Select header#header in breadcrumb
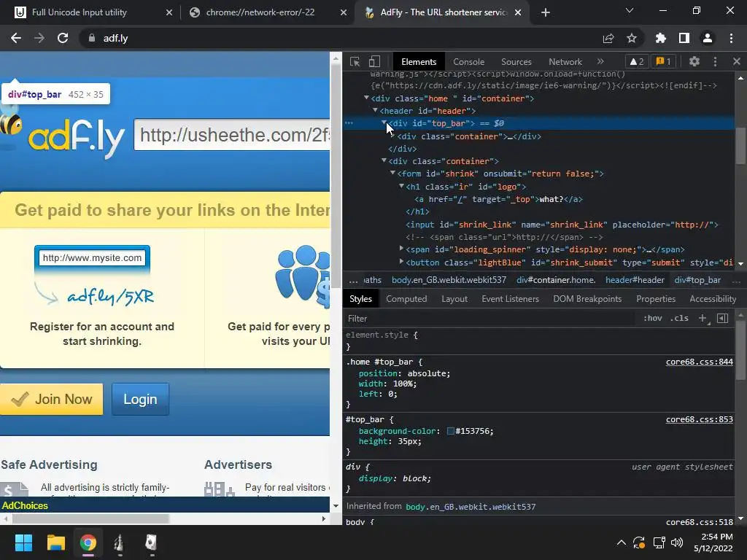Viewport: 747px width, 560px height. tap(635, 280)
